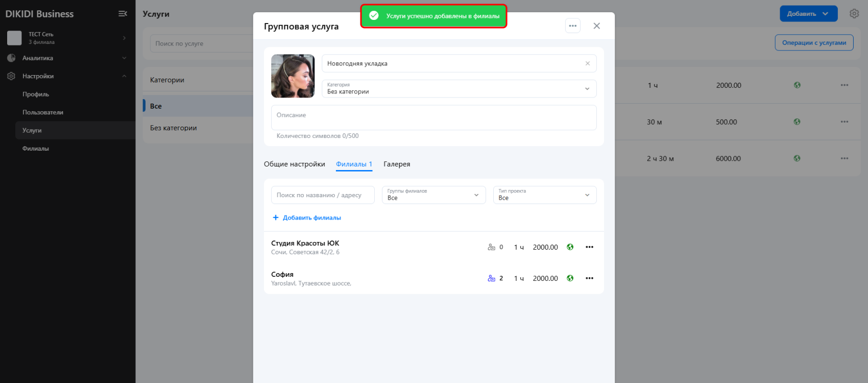Click the staff icon in Студия Красоты ЮК row

491,247
